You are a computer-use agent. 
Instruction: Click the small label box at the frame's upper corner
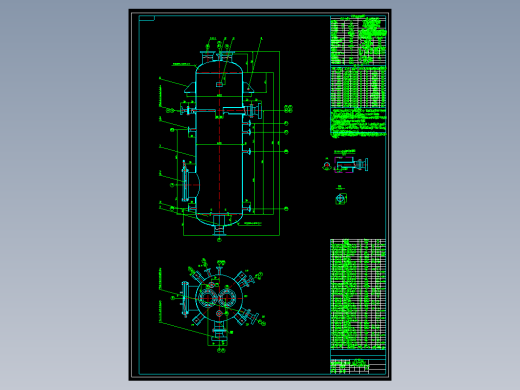coord(147,18)
